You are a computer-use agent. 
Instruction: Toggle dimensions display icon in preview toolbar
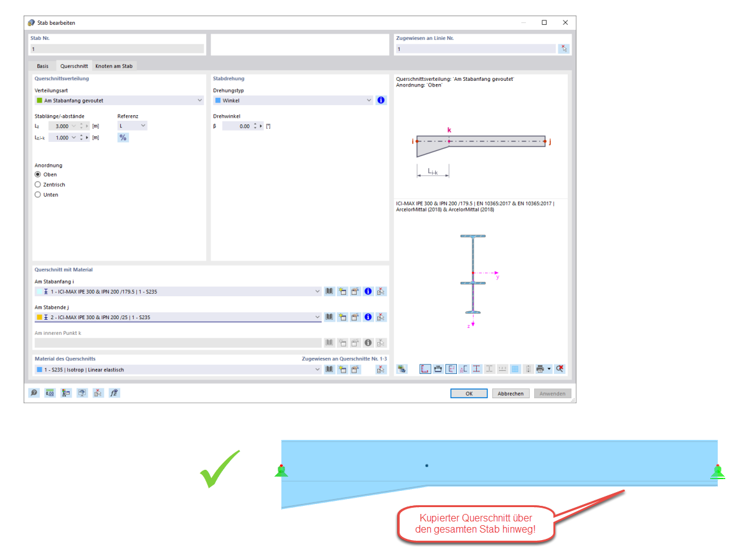click(438, 369)
